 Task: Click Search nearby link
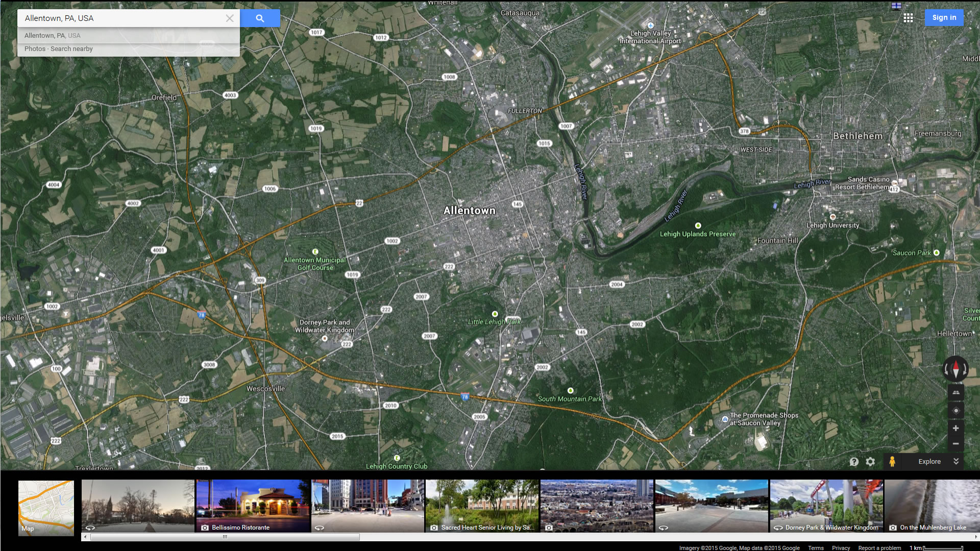[71, 49]
